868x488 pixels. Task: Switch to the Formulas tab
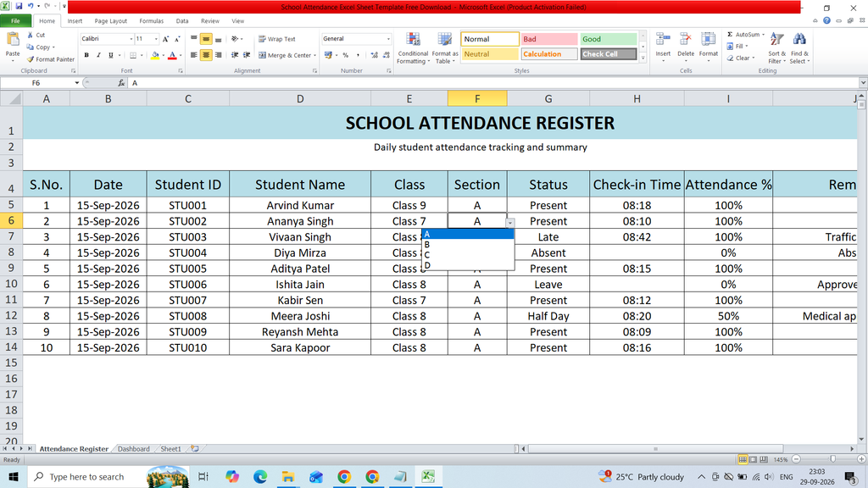click(x=151, y=21)
